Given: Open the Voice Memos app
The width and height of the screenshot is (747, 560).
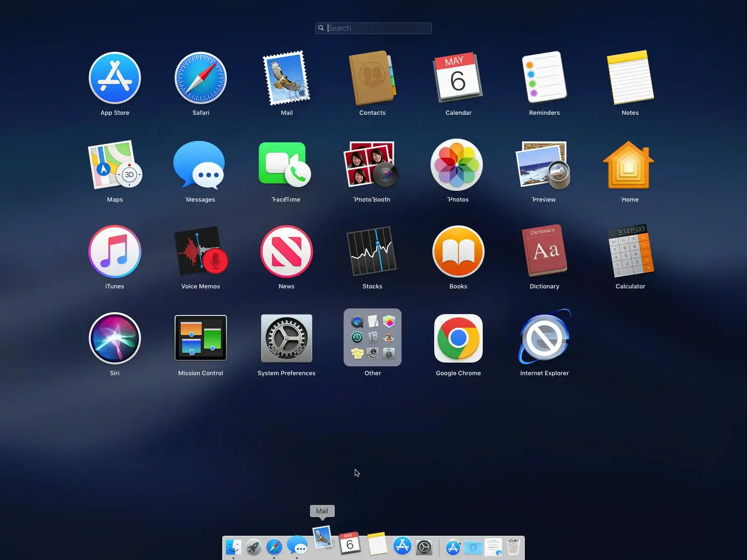Looking at the screenshot, I should pos(201,252).
